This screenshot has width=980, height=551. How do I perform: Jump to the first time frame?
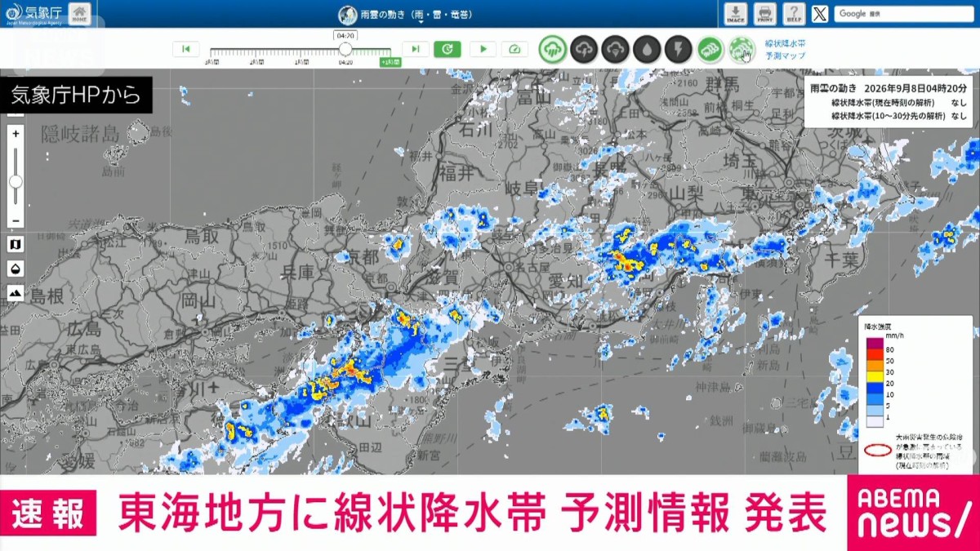185,49
